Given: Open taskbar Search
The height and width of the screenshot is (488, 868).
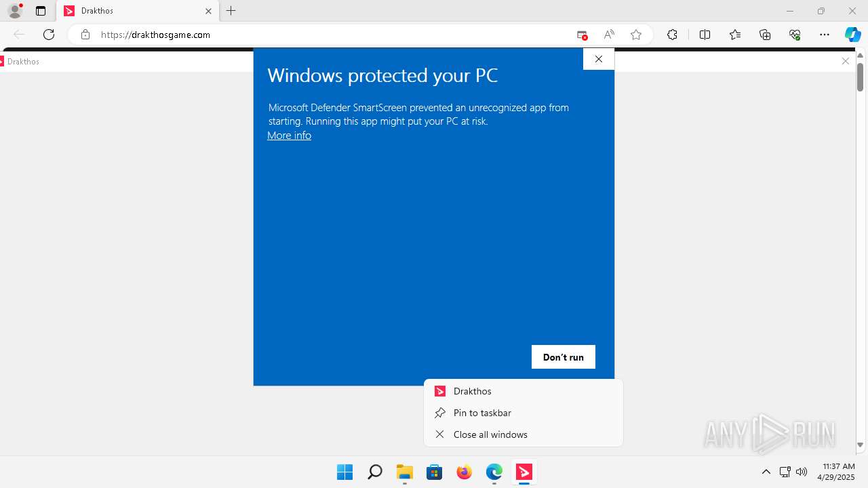Looking at the screenshot, I should (x=374, y=472).
